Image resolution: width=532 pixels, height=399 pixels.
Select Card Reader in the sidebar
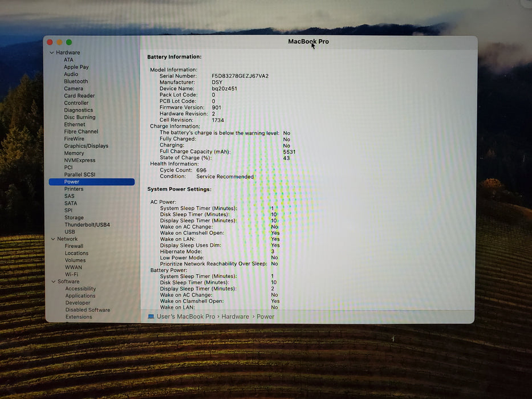(x=79, y=96)
